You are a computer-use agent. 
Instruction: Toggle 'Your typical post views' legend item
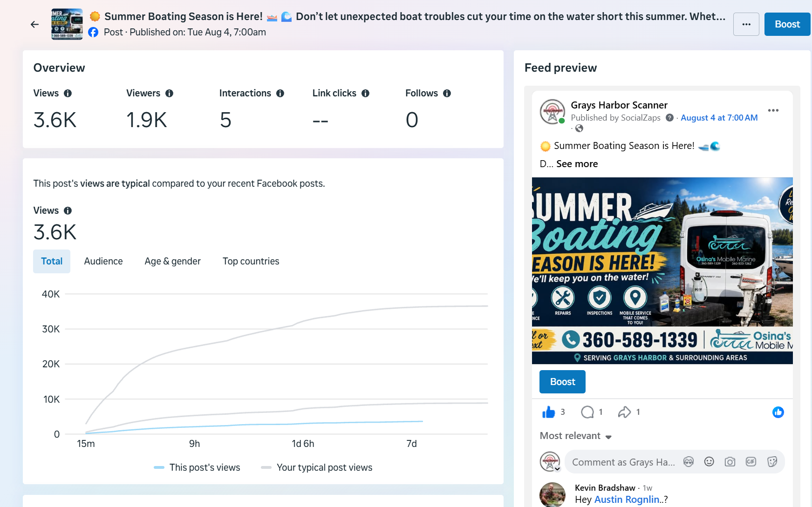[317, 467]
